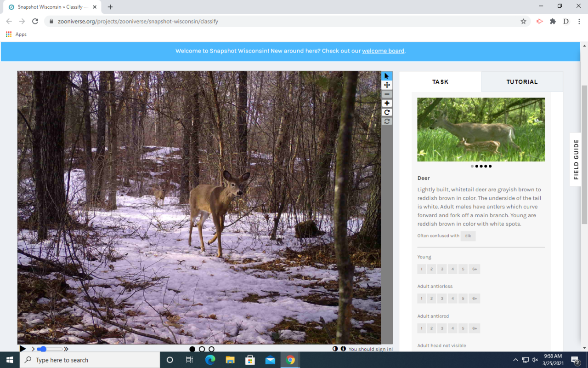588x368 pixels.
Task: Switch to Chrome on the taskbar
Action: (x=290, y=360)
